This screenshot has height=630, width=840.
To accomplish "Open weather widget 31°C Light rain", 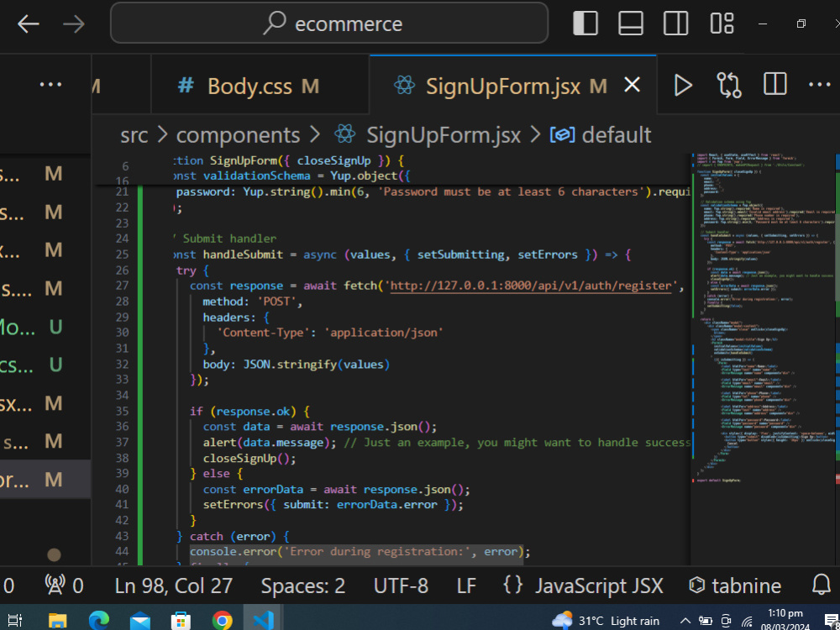I will click(606, 621).
